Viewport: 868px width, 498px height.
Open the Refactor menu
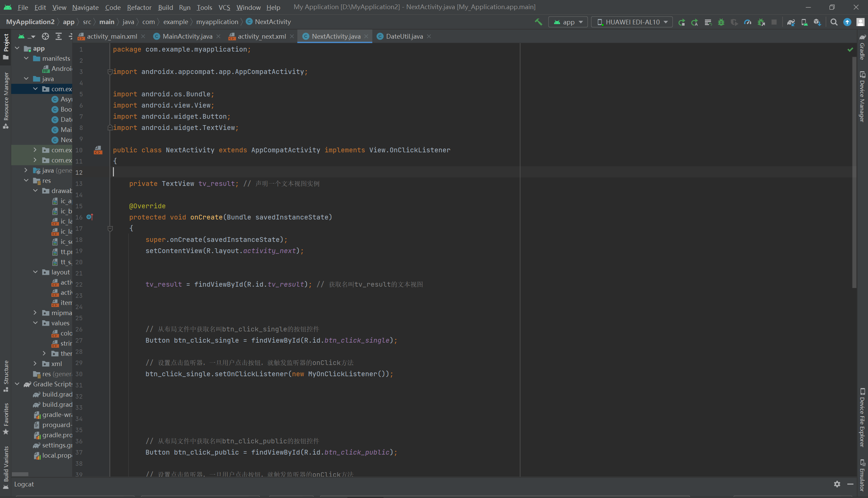point(139,7)
